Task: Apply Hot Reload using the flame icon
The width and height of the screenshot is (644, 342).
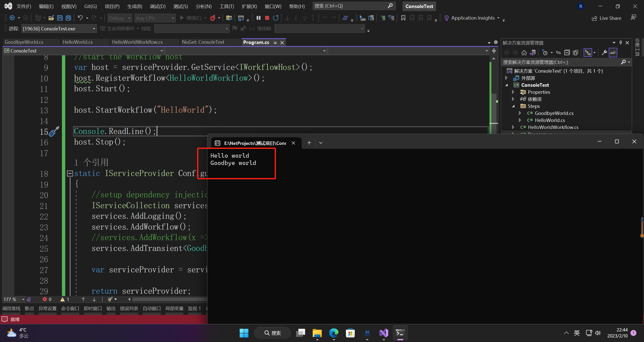Action: [x=213, y=18]
